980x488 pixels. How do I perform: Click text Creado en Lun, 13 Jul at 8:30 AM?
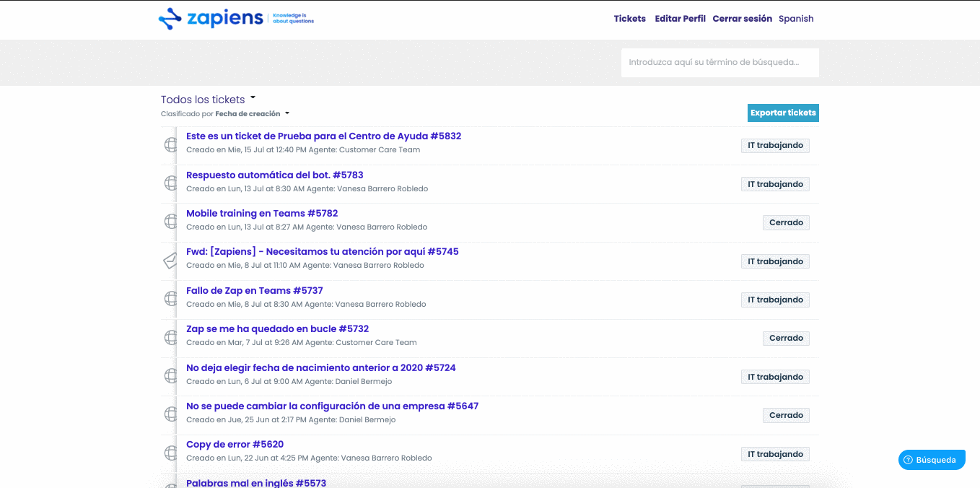coord(245,189)
